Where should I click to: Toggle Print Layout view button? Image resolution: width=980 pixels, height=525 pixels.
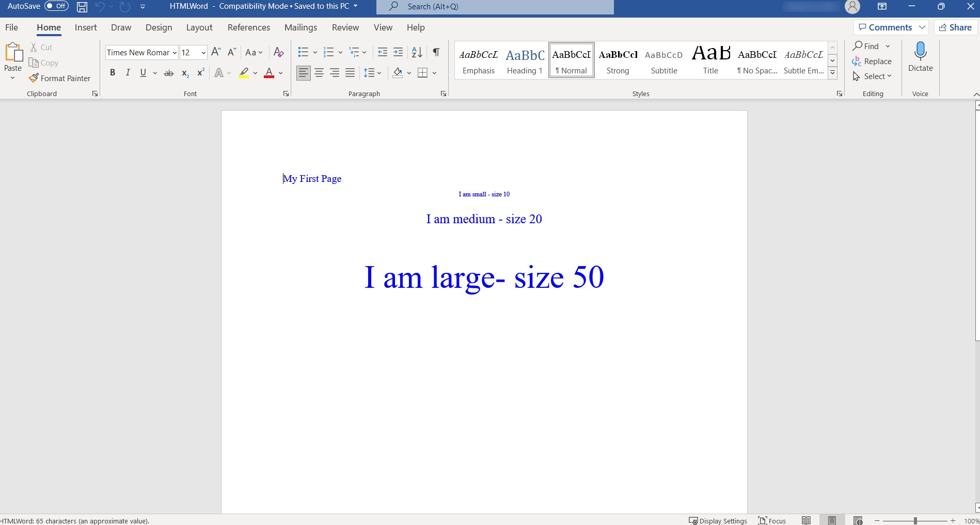832,520
